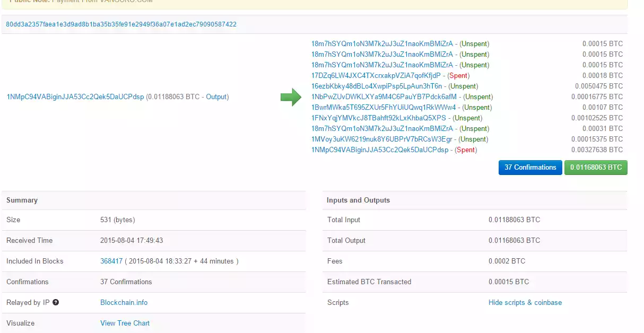Click Unspent status for 1MVoy3uKW621 output

(474, 139)
